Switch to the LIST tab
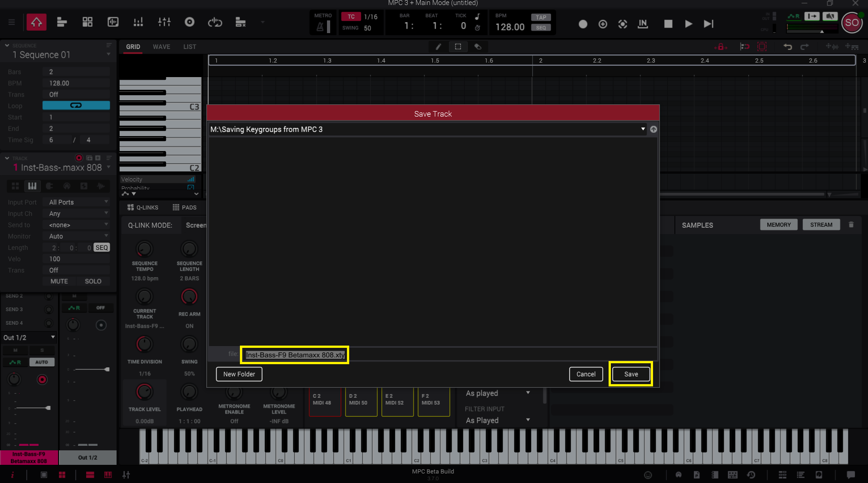 pos(190,47)
